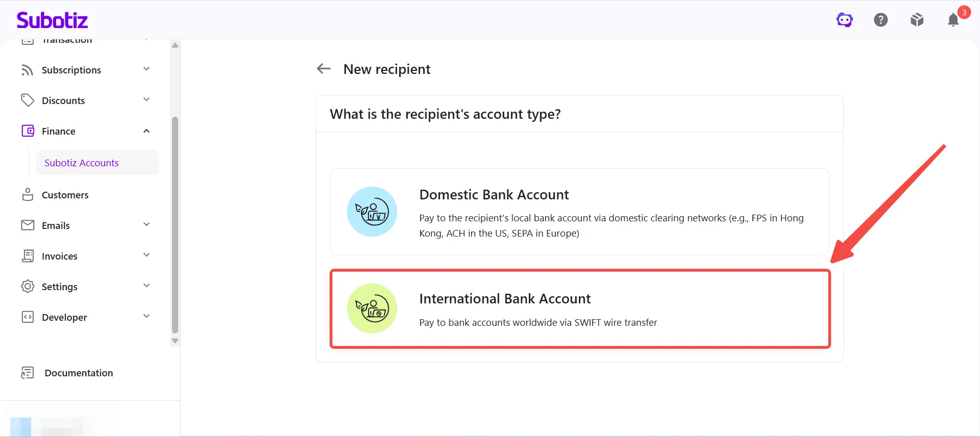Click the sidebar scroll down arrow
The image size is (980, 437).
point(175,341)
